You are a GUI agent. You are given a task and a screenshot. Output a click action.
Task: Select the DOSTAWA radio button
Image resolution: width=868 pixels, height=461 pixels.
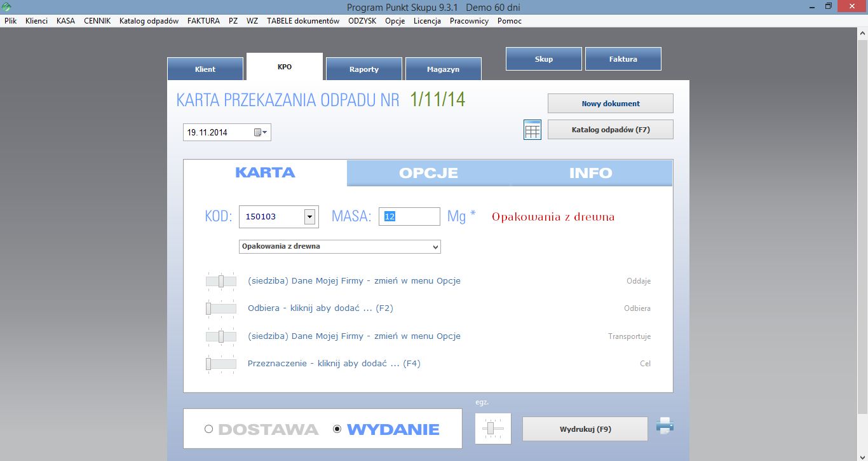click(208, 429)
